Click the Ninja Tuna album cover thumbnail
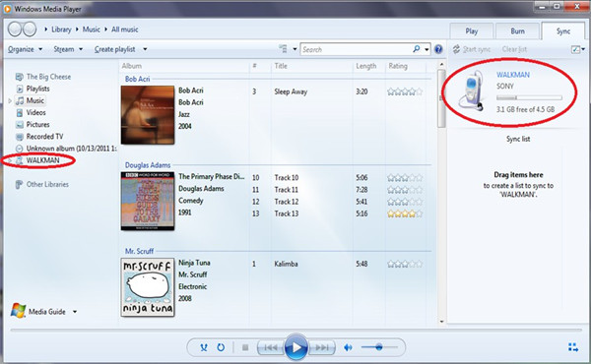Image resolution: width=591 pixels, height=364 pixels. click(x=148, y=287)
